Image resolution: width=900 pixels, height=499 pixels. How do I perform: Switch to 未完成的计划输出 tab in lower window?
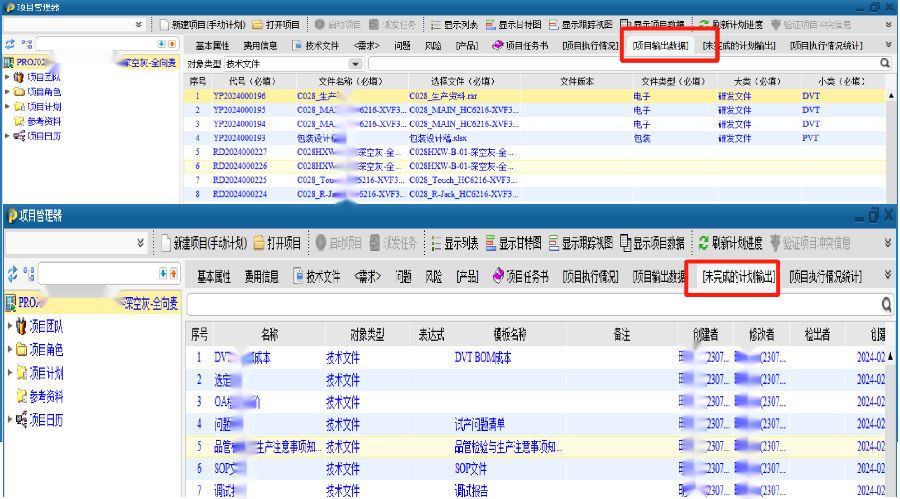point(738,277)
